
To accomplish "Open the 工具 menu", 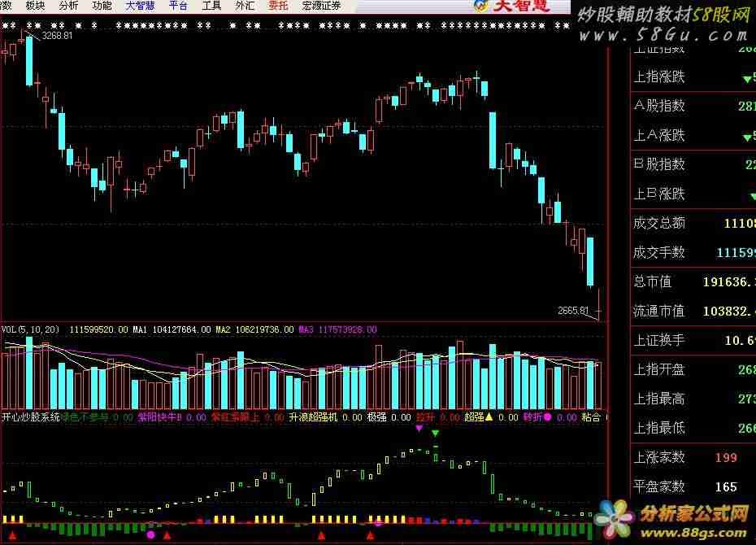I will click(x=211, y=6).
